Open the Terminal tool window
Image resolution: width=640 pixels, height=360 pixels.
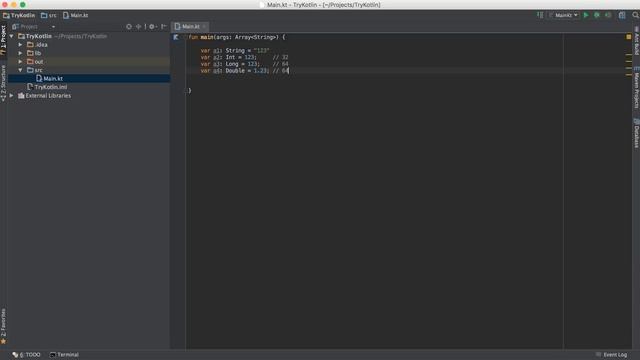coord(64,355)
